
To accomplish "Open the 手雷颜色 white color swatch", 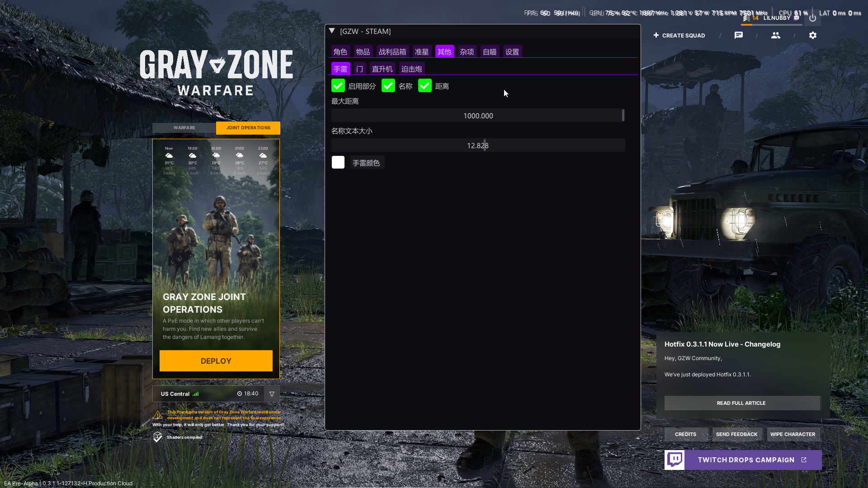I will click(338, 163).
